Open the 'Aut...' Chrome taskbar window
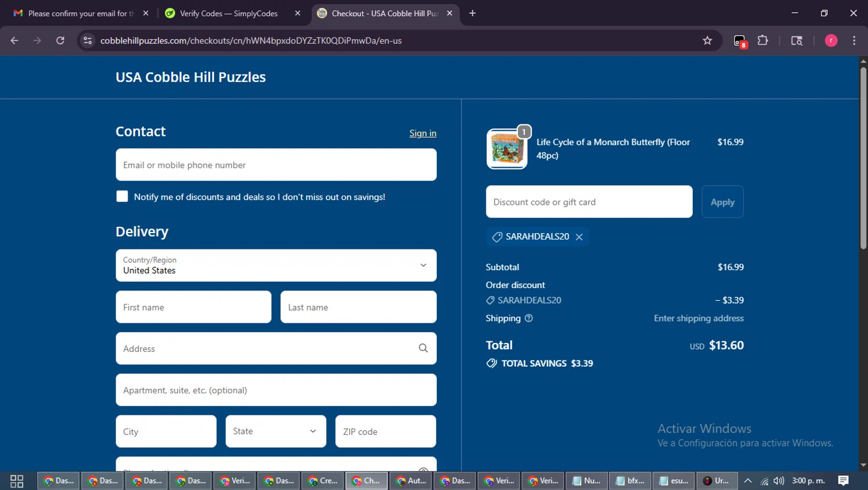Viewport: 868px width, 490px height. coord(411,481)
